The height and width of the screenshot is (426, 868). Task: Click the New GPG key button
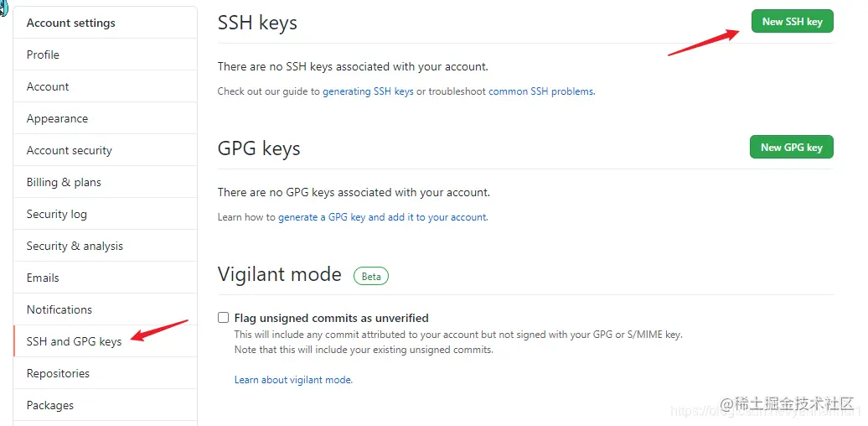[791, 148]
